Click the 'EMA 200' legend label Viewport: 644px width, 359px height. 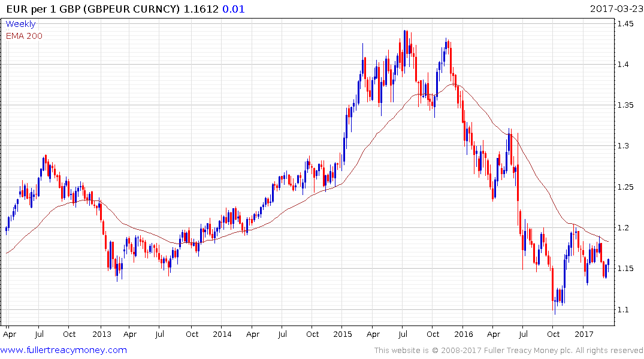click(x=24, y=36)
